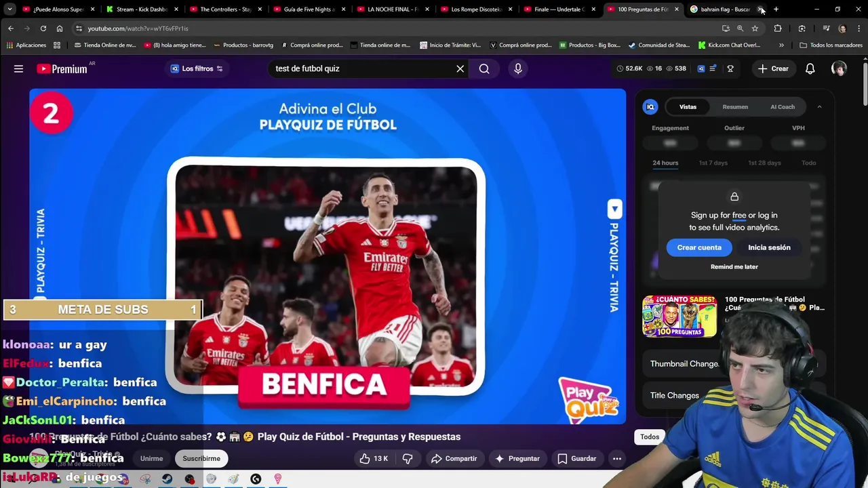Like the video with 13 K likes
The width and height of the screenshot is (868, 488).
(x=374, y=459)
